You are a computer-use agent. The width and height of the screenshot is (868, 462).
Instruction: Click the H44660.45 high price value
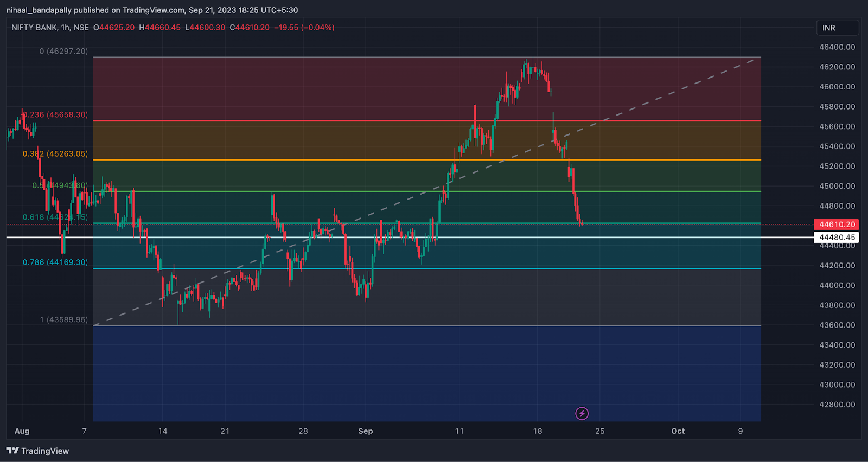click(160, 28)
